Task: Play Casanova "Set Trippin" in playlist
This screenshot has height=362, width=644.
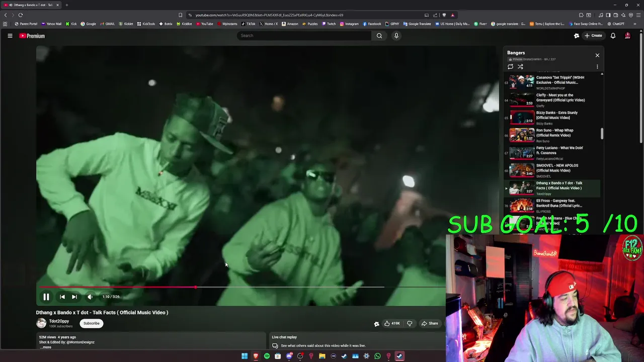Action: tap(552, 82)
